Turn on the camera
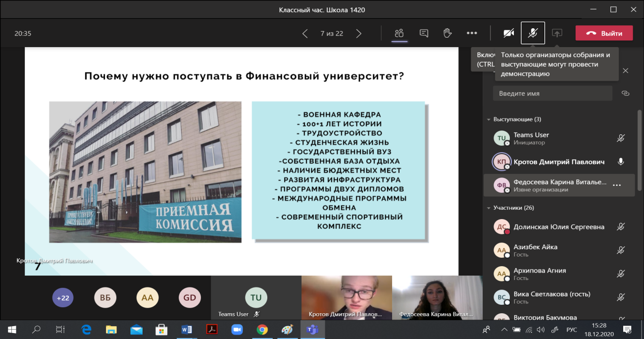Screen dimensions: 644x339 [509, 33]
